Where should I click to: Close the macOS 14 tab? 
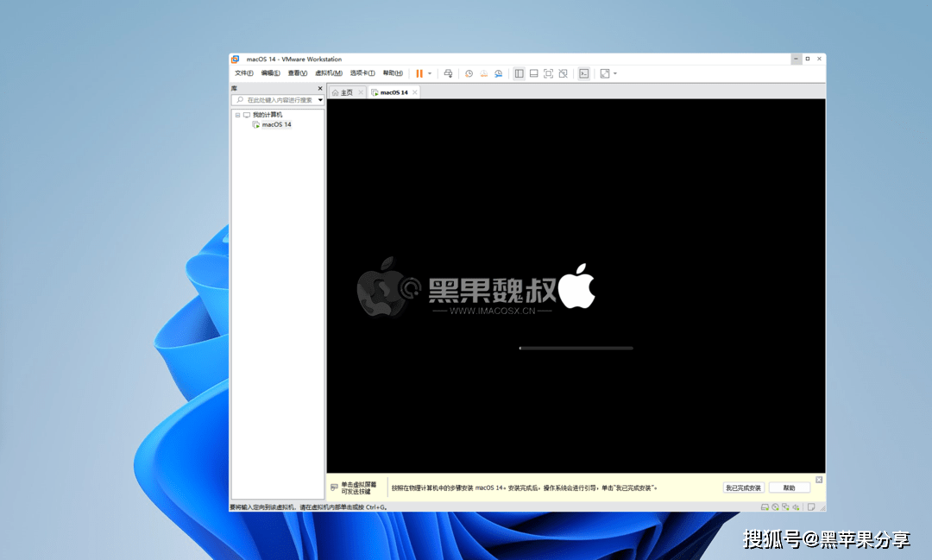[x=415, y=92]
